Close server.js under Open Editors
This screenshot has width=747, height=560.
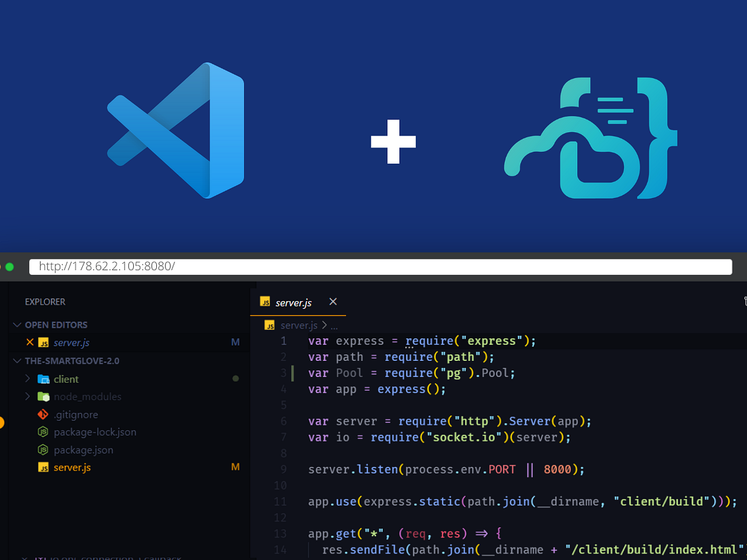point(29,342)
